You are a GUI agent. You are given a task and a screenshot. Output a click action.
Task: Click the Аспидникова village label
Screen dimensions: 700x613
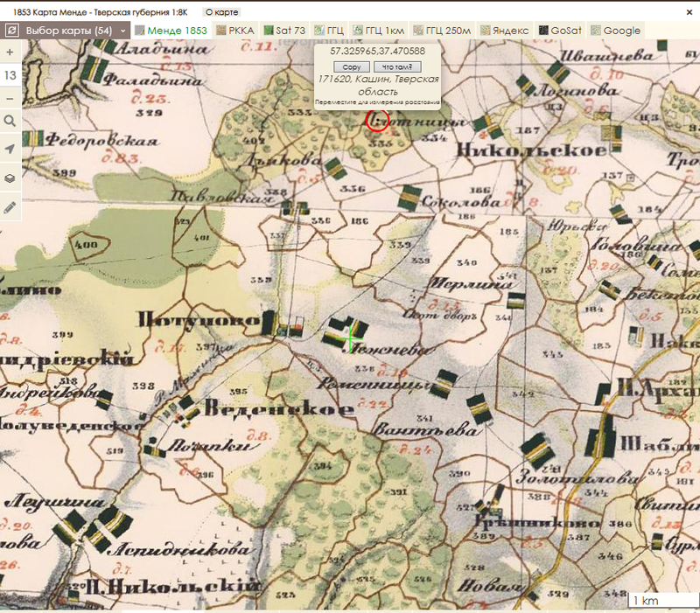point(178,550)
